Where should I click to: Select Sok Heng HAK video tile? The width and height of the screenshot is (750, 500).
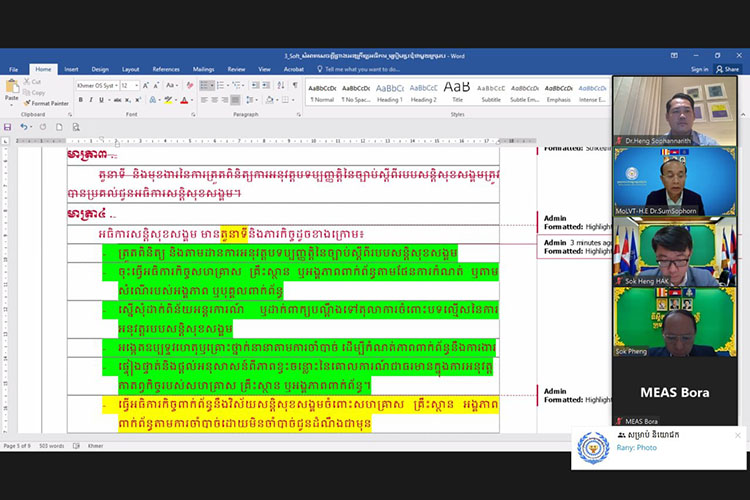[x=674, y=252]
